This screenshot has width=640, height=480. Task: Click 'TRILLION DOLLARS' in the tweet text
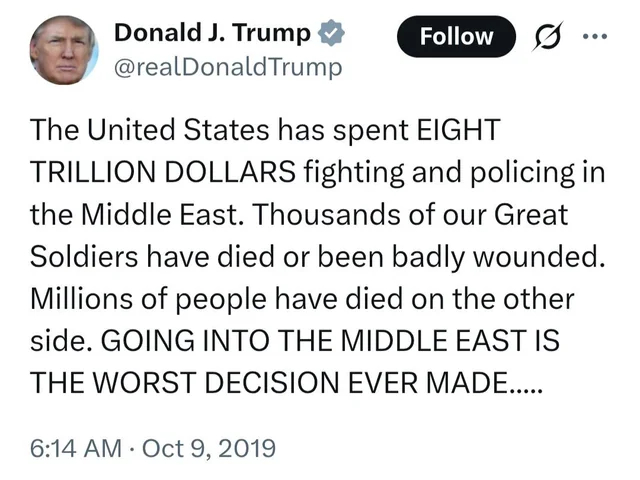(163, 172)
